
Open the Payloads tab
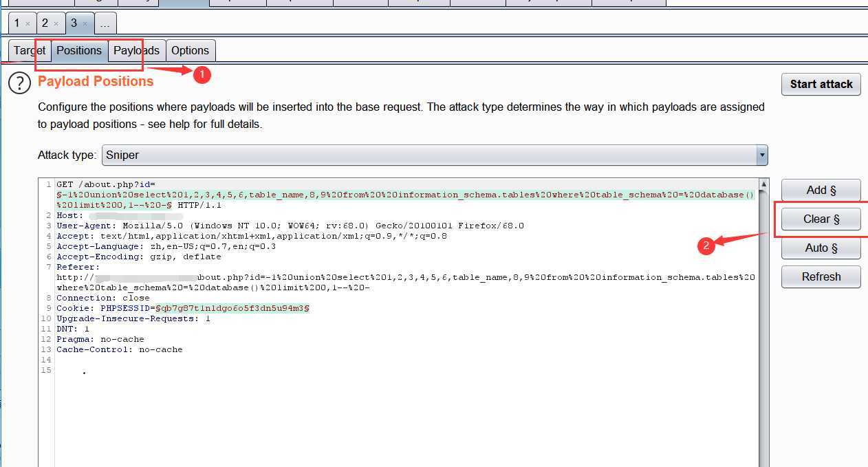click(x=136, y=50)
